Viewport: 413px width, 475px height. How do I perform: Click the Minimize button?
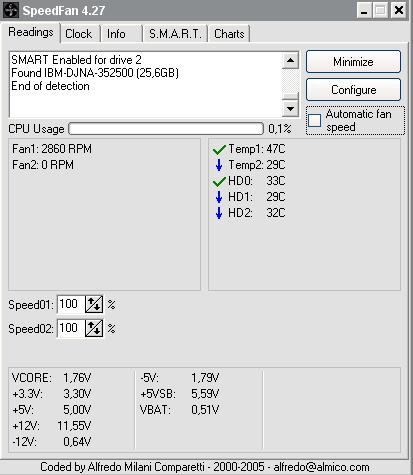(x=353, y=62)
